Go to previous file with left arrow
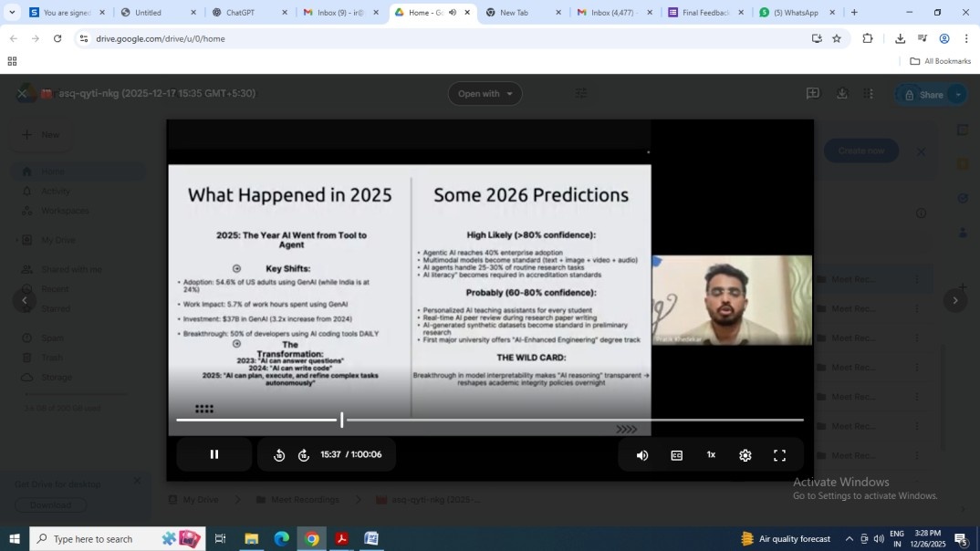 point(25,301)
